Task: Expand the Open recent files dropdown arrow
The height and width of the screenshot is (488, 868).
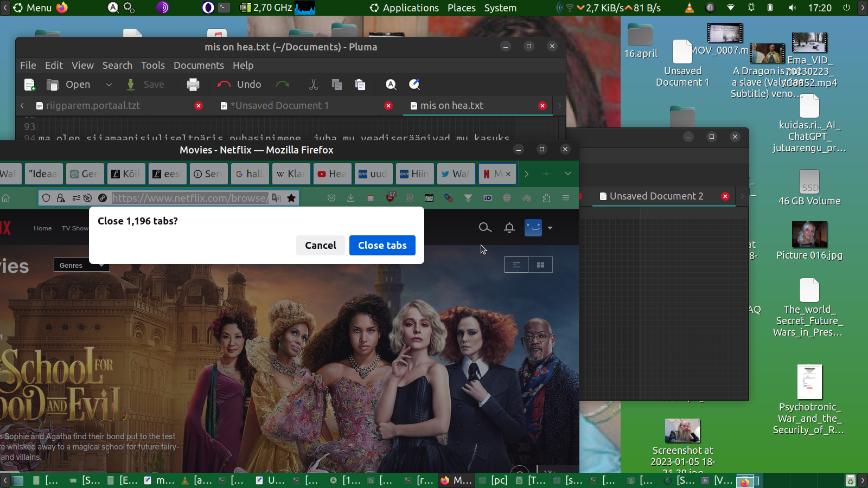Action: 108,85
